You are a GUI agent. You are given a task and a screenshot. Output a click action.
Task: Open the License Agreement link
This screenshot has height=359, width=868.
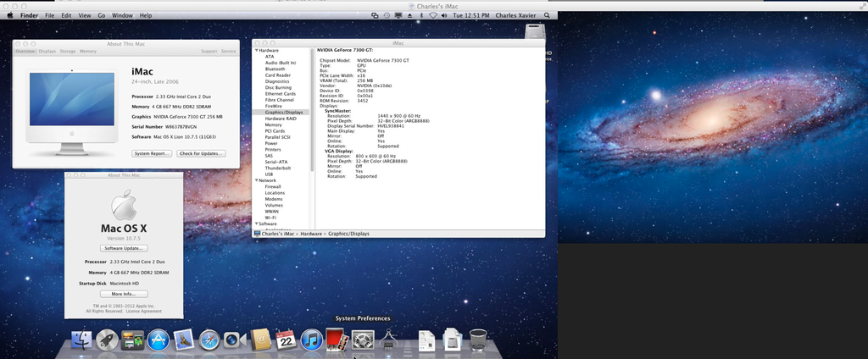coord(144,311)
